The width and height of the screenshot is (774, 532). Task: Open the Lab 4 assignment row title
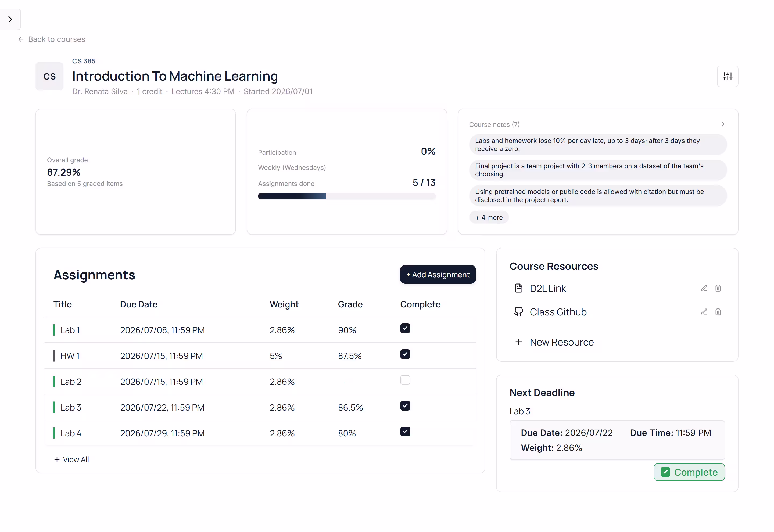[x=71, y=433]
